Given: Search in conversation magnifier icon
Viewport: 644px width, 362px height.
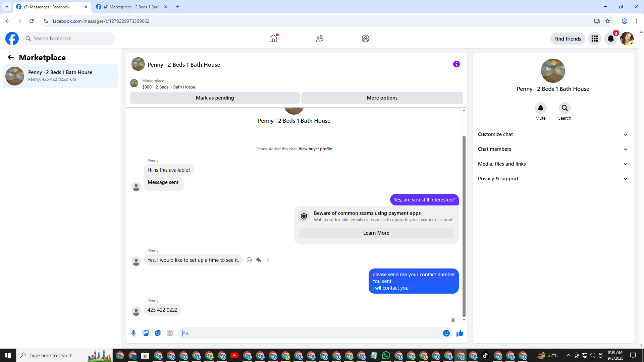Looking at the screenshot, I should 565,108.
